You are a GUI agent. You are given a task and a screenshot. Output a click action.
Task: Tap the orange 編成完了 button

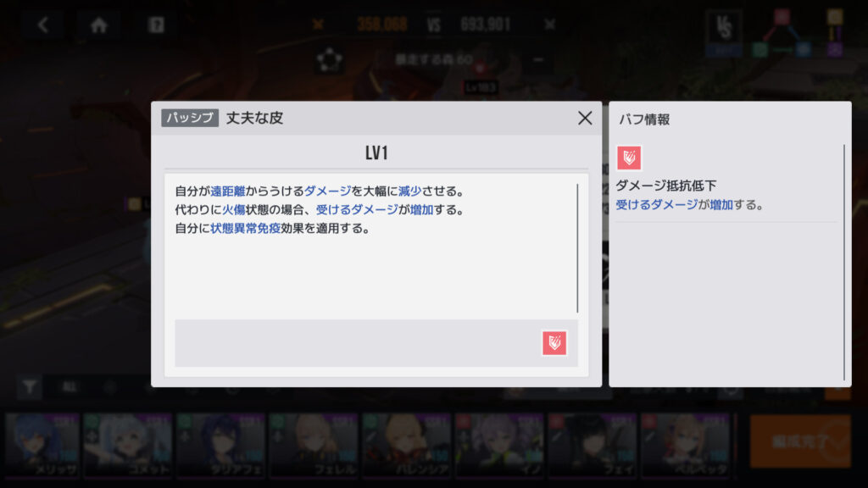point(800,441)
